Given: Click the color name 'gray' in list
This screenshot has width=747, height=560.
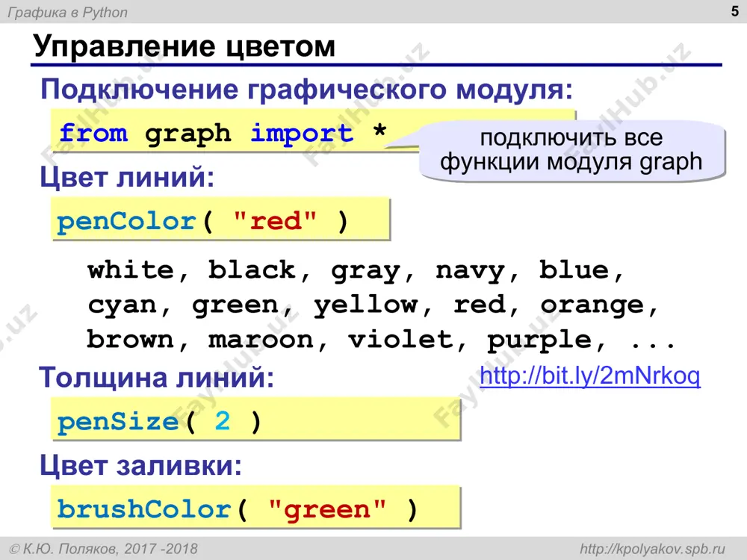Looking at the screenshot, I should (365, 272).
